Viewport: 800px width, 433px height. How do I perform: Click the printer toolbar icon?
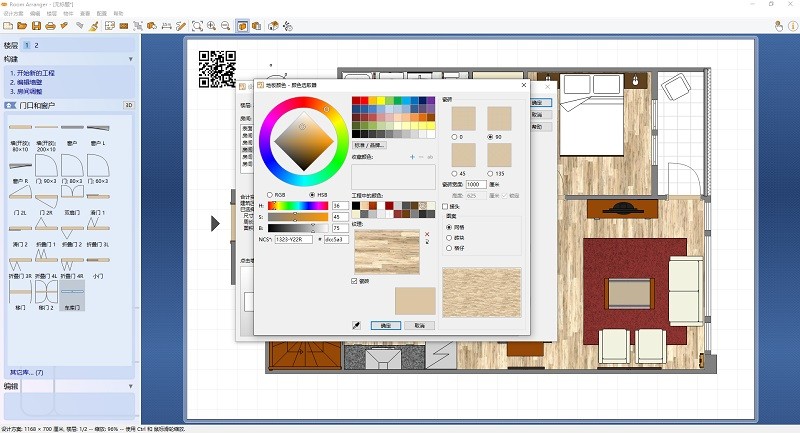coord(51,26)
